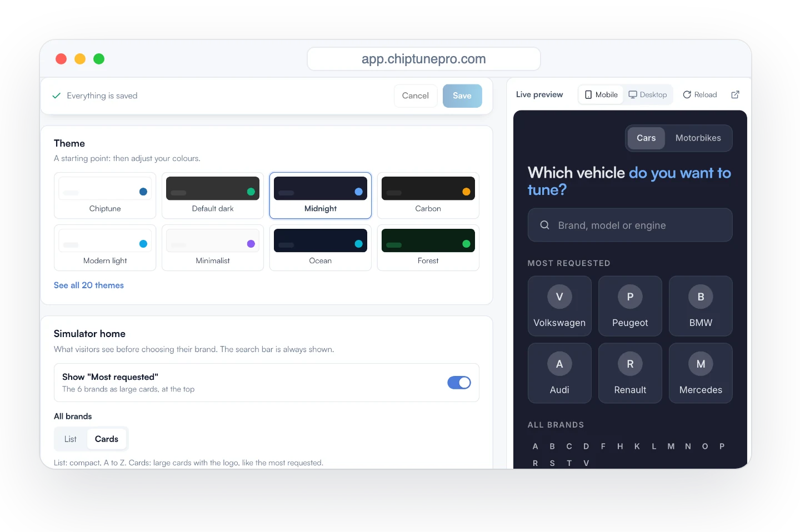
Task: Open the Mercedes brand card
Action: (x=701, y=373)
